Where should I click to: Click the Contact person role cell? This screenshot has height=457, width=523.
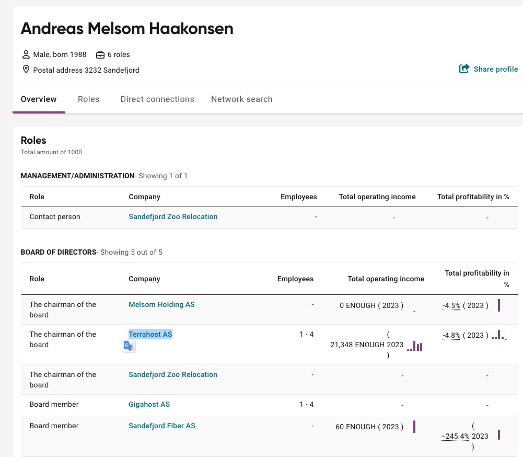click(x=55, y=216)
